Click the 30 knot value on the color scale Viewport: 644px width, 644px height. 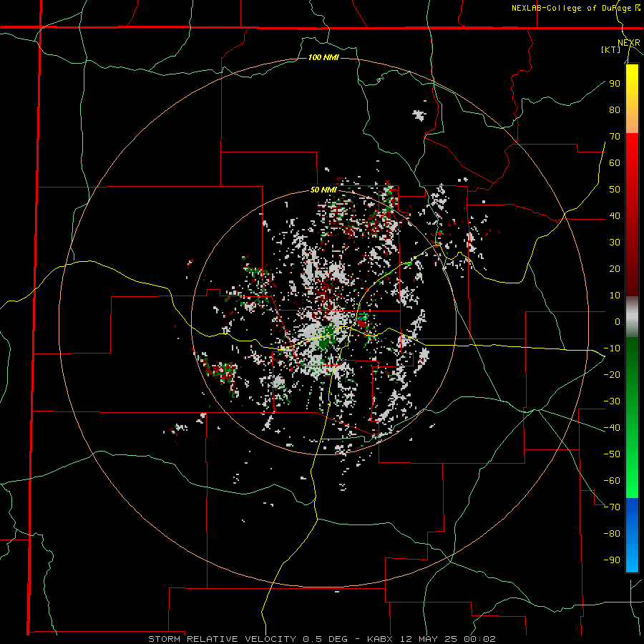615,243
